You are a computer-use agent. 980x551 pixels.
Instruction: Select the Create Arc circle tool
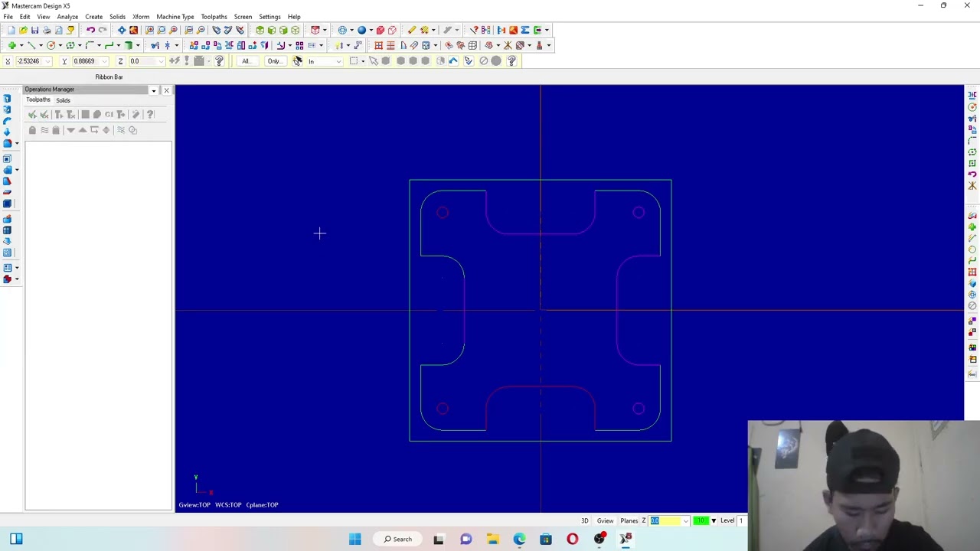(x=51, y=45)
